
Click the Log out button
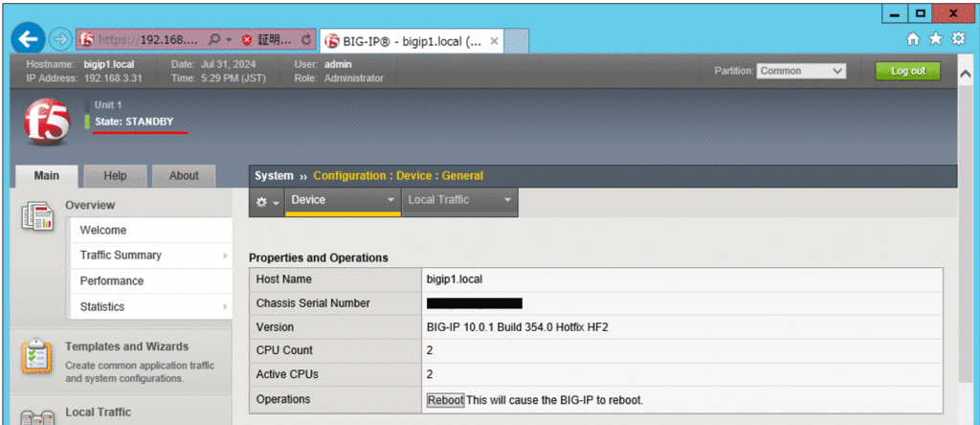click(907, 71)
